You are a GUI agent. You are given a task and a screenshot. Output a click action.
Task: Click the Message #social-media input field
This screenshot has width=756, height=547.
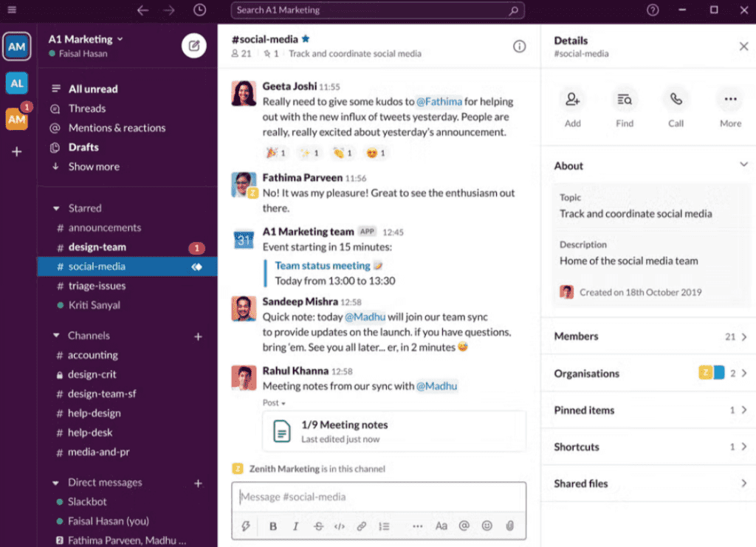coord(379,497)
